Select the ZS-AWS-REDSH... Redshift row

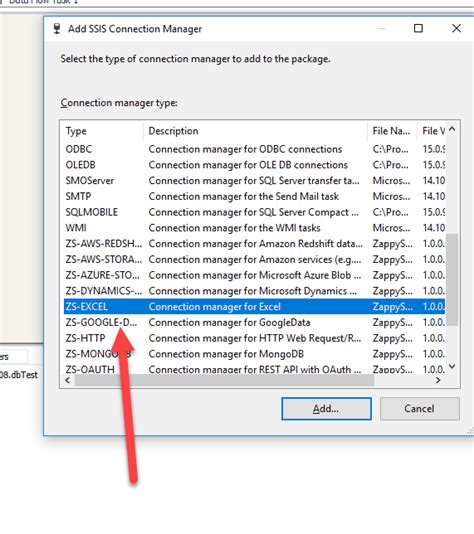[254, 244]
